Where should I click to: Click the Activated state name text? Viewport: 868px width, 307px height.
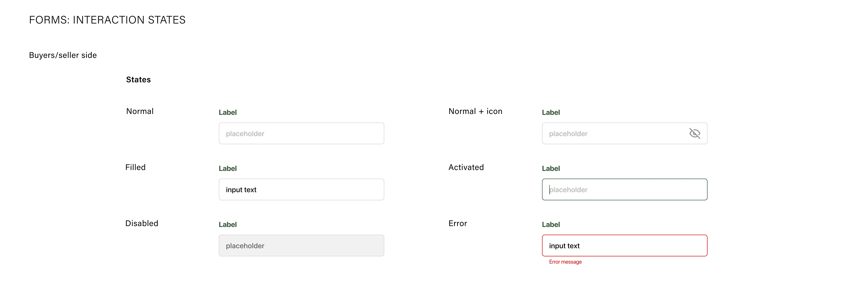click(x=466, y=168)
